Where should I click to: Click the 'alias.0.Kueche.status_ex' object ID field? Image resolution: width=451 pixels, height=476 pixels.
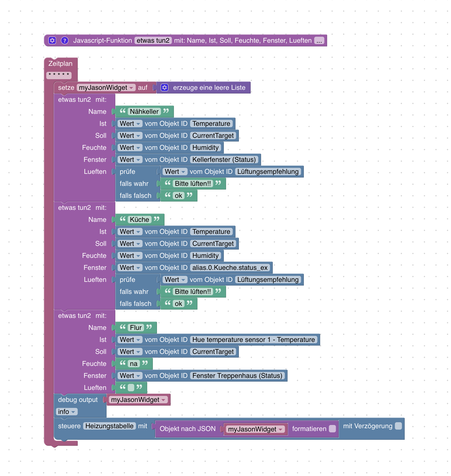click(x=230, y=268)
